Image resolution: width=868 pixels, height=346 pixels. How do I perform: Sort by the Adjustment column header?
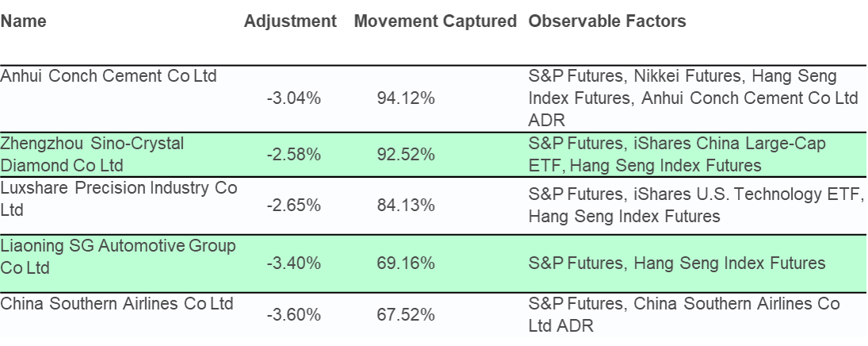290,21
